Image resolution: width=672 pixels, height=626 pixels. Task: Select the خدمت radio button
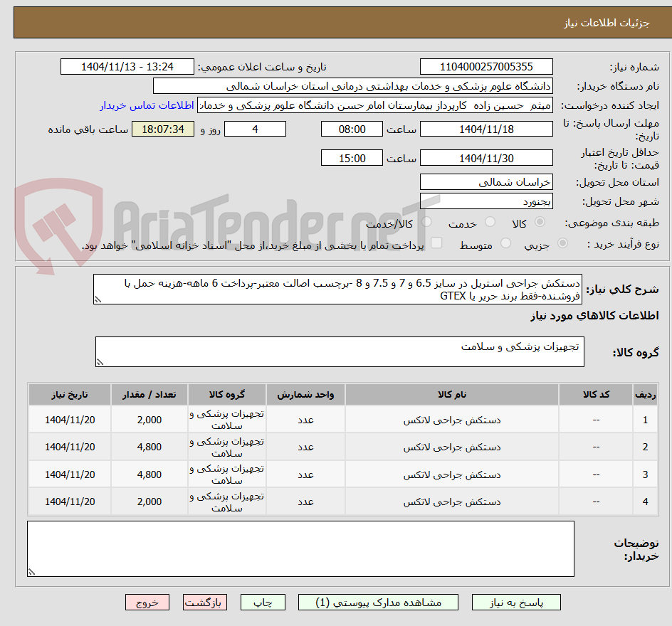490,222
